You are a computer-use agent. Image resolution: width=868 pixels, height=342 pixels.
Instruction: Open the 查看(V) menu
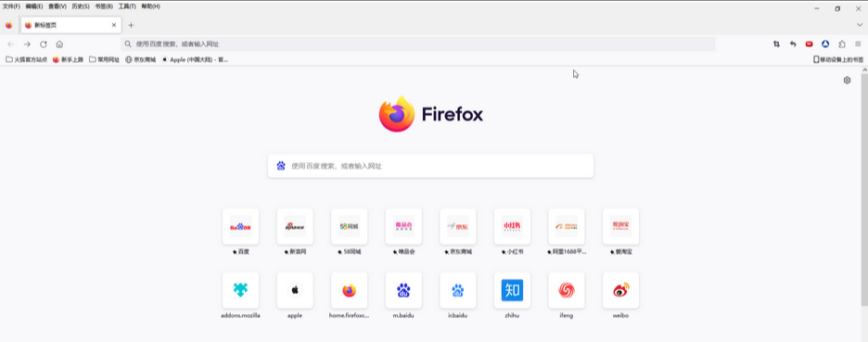click(x=57, y=6)
